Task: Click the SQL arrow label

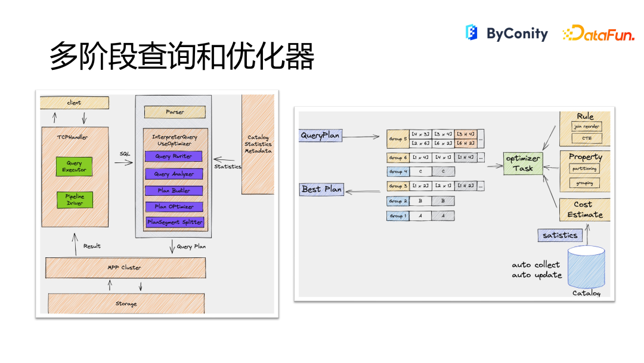Action: click(125, 154)
